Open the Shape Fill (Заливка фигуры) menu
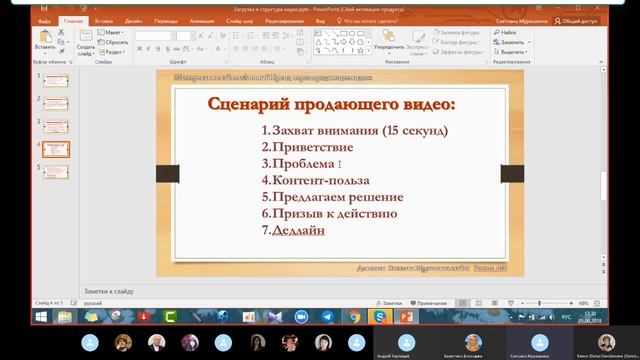 (457, 32)
